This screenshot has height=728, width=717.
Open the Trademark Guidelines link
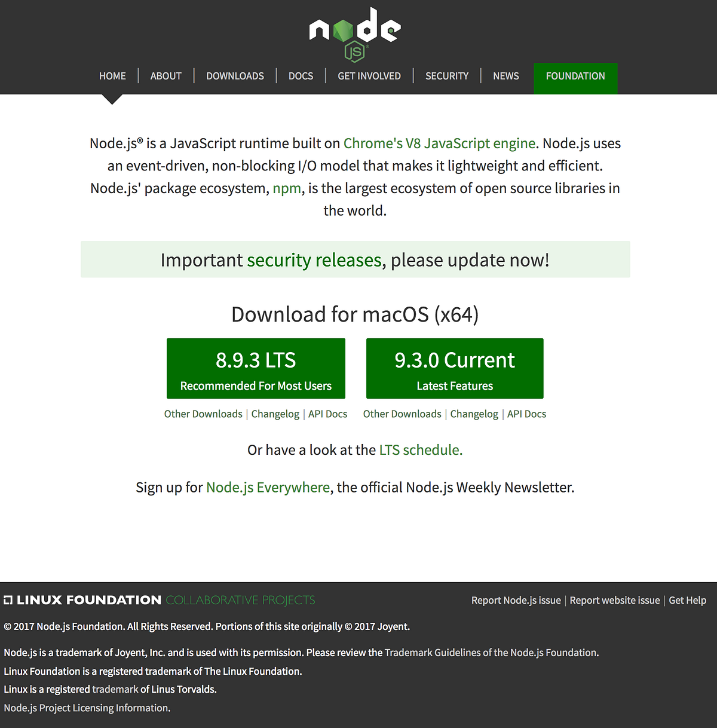coord(491,653)
